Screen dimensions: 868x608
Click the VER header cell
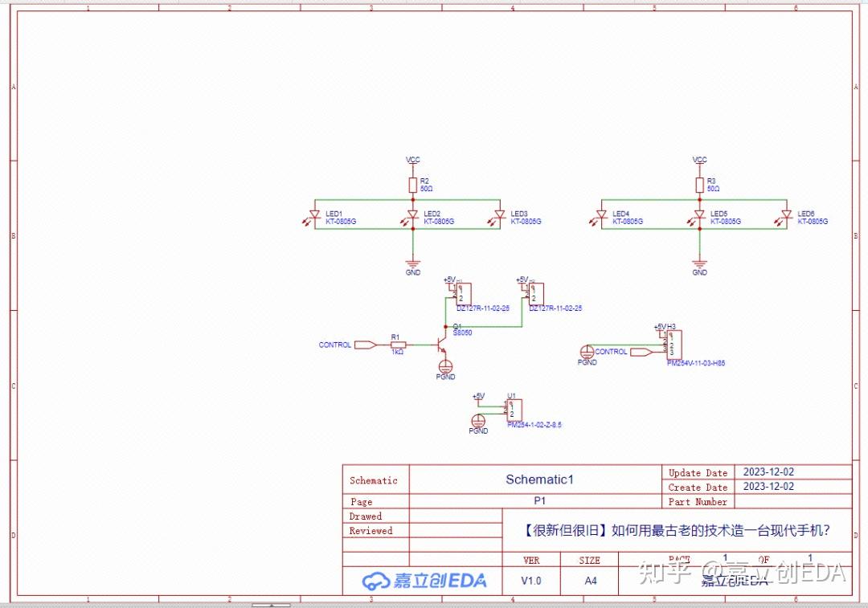click(531, 561)
